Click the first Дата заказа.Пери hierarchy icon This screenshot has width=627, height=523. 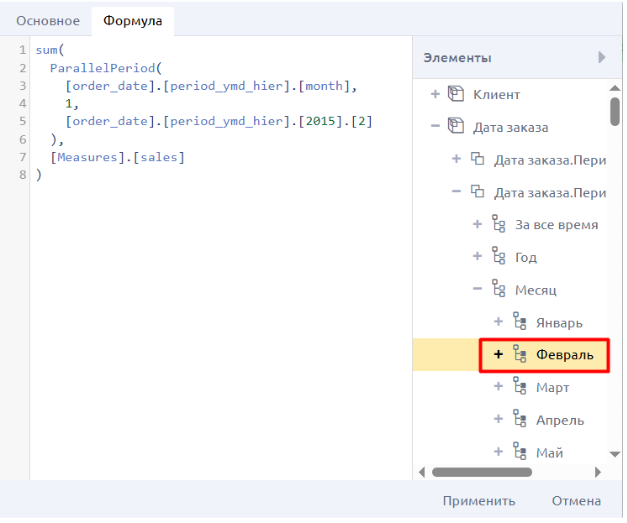477,159
